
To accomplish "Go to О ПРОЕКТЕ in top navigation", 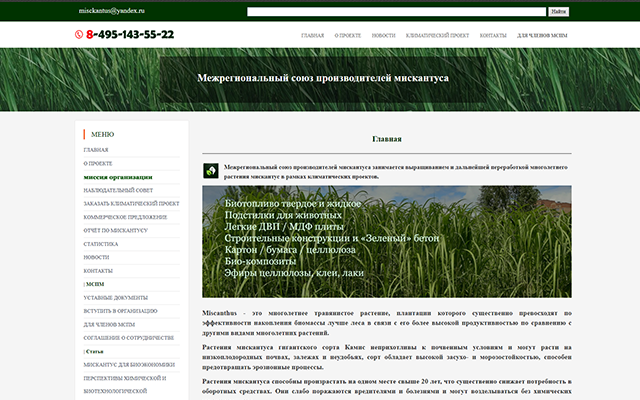I will coord(348,35).
